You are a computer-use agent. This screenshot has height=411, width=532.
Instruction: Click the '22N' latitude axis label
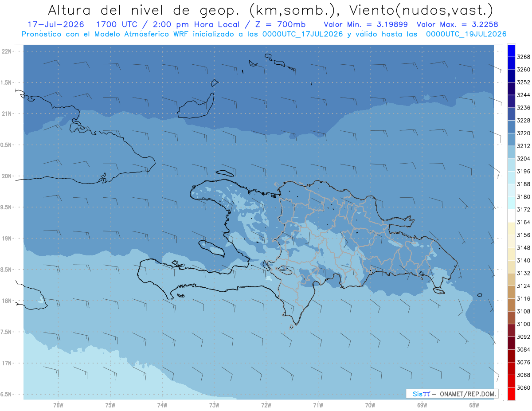[x=7, y=51]
